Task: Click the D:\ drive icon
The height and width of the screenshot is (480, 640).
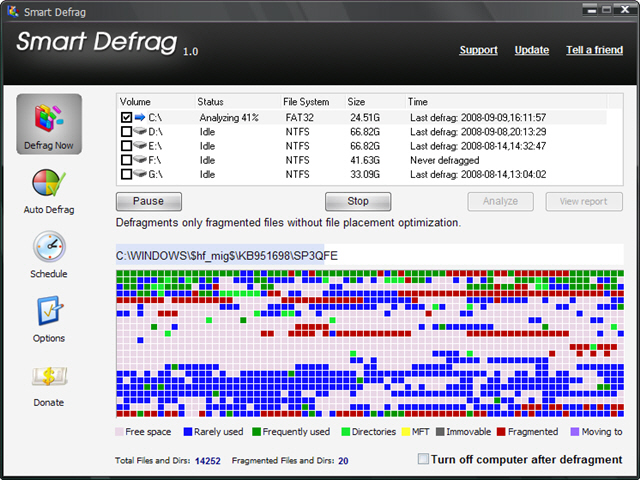Action: [140, 131]
